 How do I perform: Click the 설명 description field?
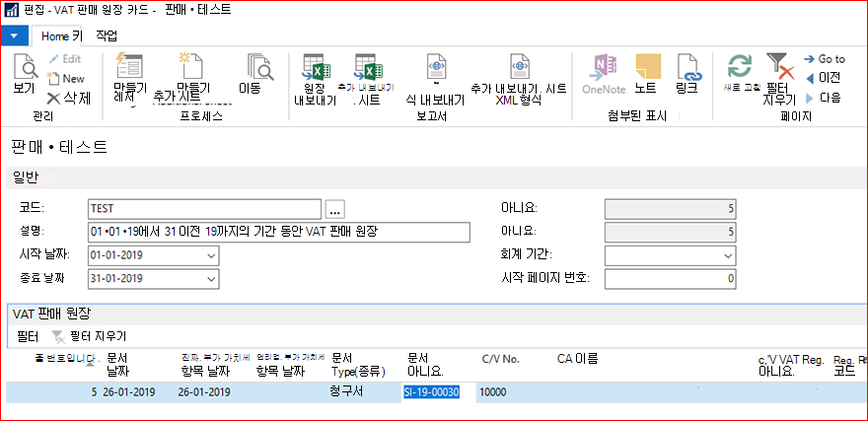point(279,232)
